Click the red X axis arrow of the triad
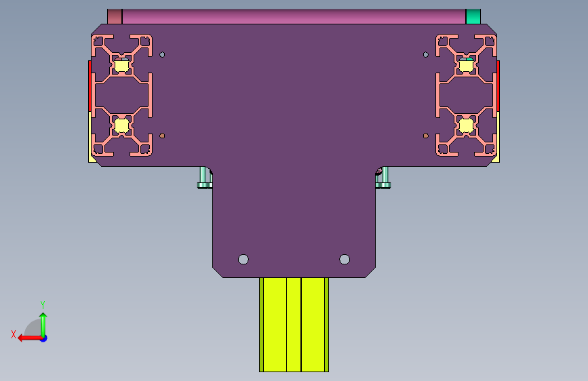Viewport: 588px width, 381px height. click(x=29, y=338)
